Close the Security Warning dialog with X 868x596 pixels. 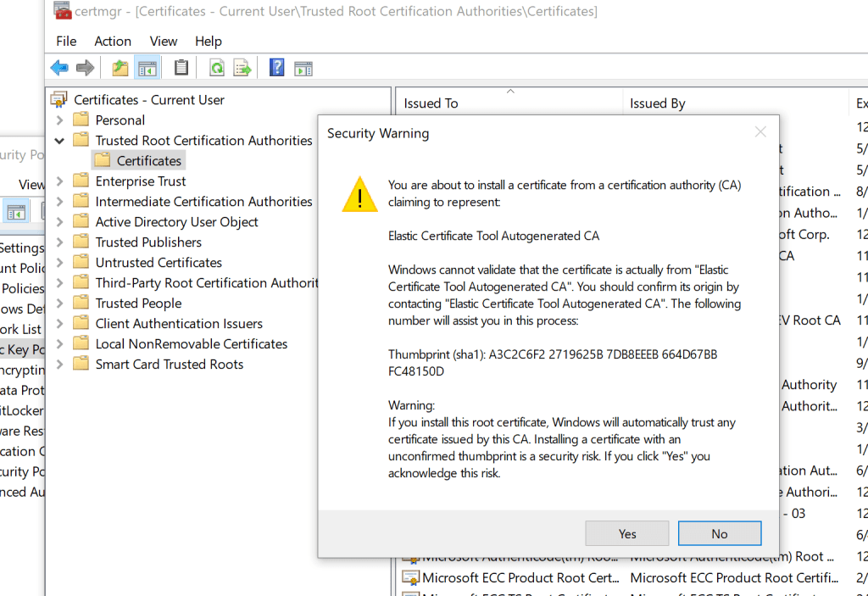[760, 132]
